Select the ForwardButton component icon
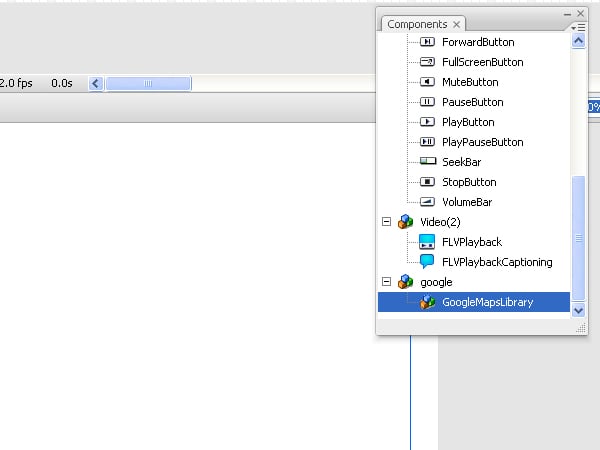The height and width of the screenshot is (450, 600). click(x=427, y=42)
